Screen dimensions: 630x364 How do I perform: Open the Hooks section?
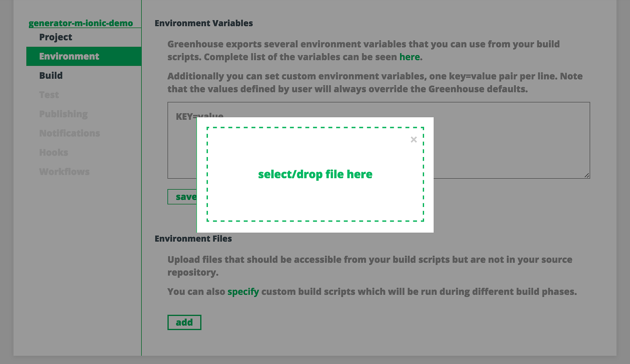pos(54,153)
